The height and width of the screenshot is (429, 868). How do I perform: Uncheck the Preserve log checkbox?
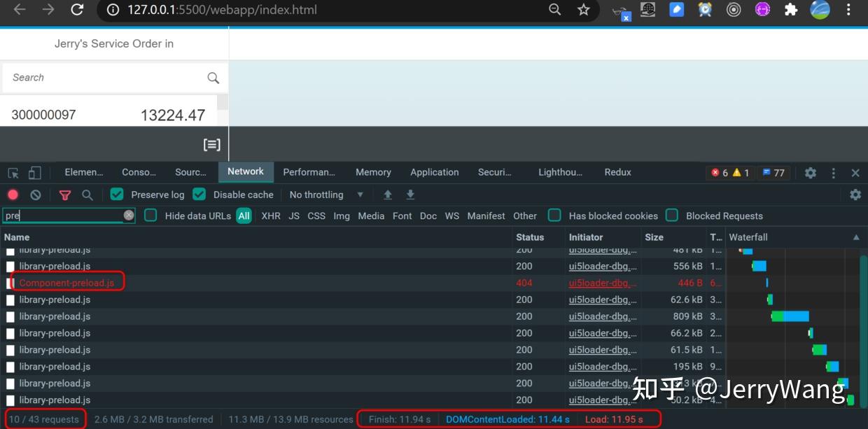(116, 194)
